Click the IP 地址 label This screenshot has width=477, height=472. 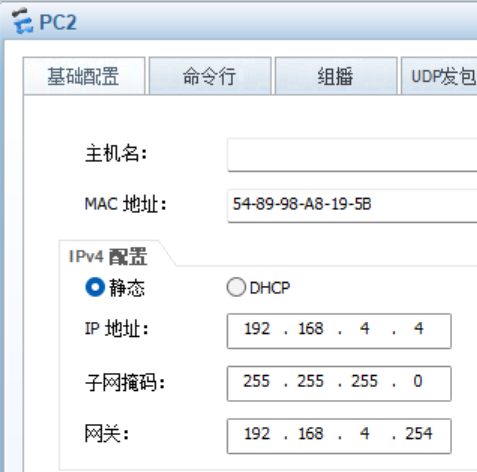click(117, 329)
